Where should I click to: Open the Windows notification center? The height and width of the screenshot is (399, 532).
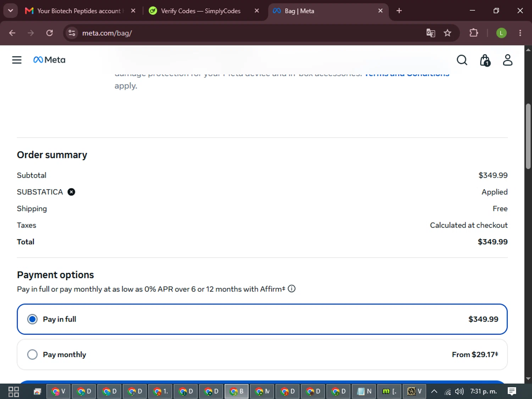(512, 392)
